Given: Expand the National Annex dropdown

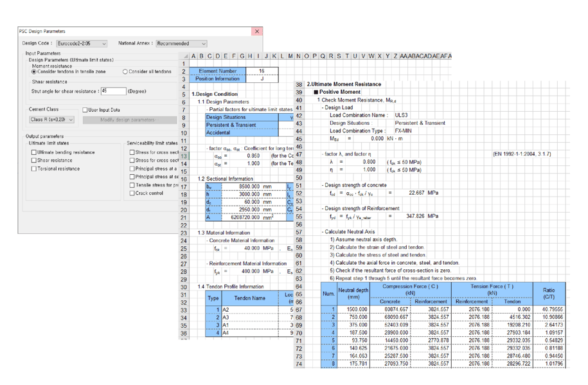Looking at the screenshot, I should click(x=182, y=44).
